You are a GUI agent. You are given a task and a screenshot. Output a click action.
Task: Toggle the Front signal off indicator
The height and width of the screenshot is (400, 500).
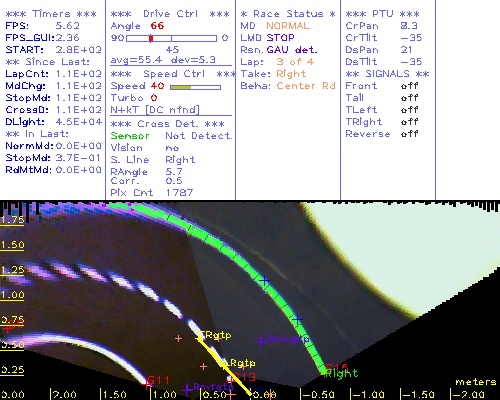pos(409,86)
